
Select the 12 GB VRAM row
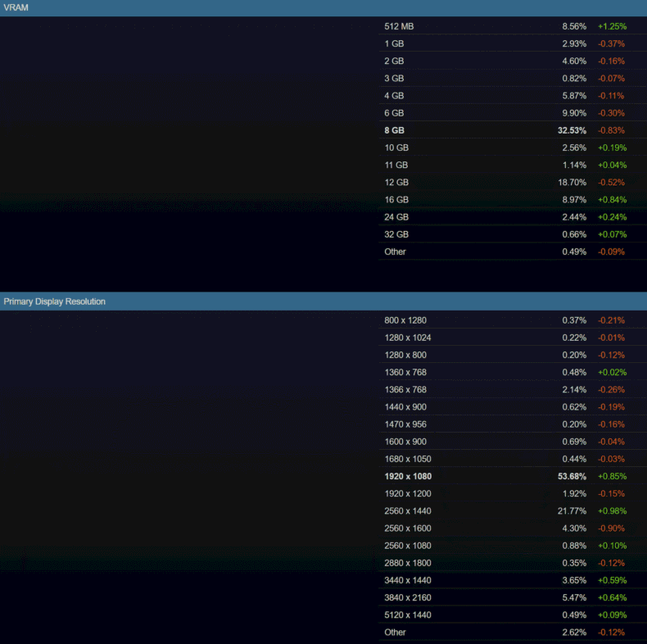click(x=396, y=183)
